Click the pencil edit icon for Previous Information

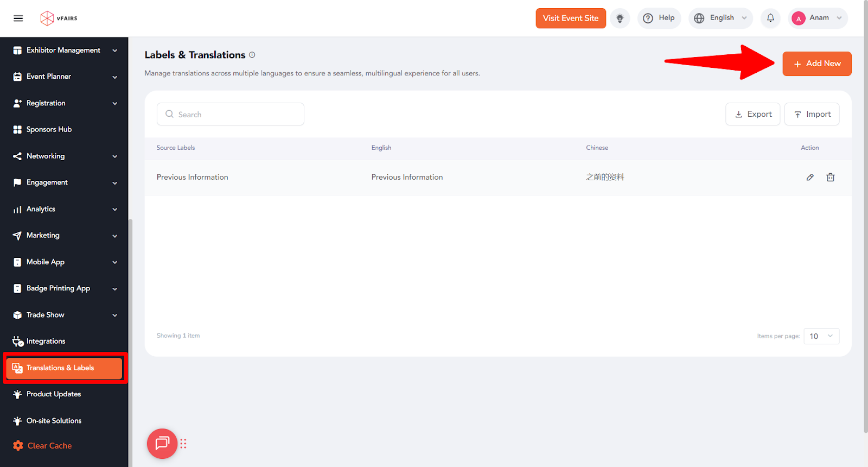pyautogui.click(x=810, y=177)
